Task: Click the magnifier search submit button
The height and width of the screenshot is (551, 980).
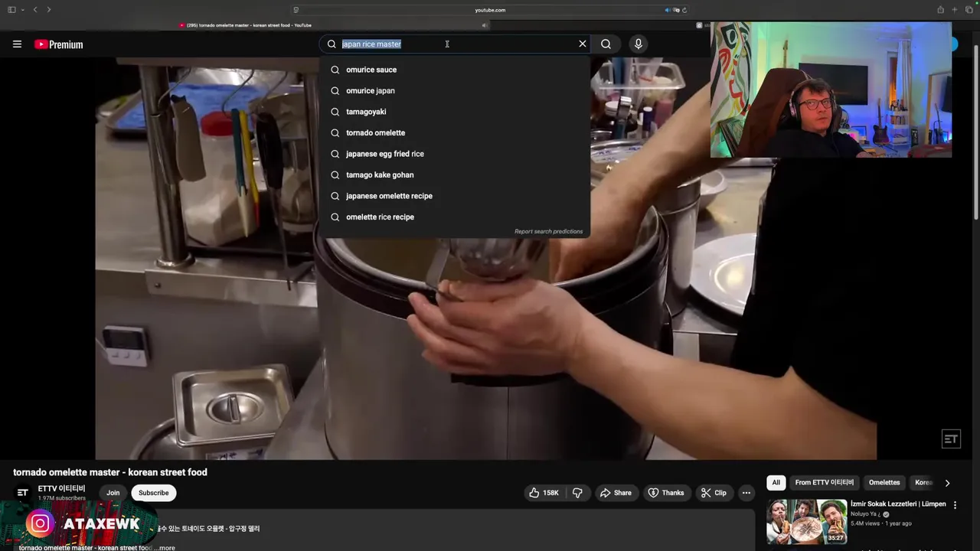Action: point(606,44)
